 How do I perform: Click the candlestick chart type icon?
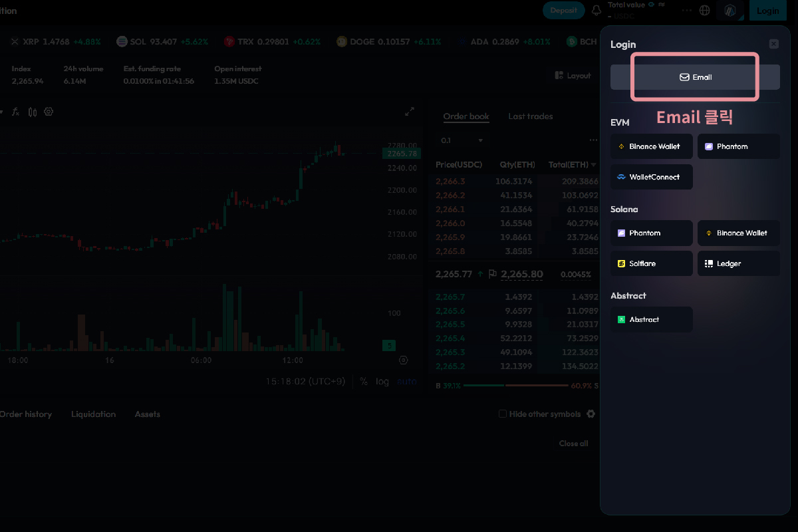click(x=32, y=112)
